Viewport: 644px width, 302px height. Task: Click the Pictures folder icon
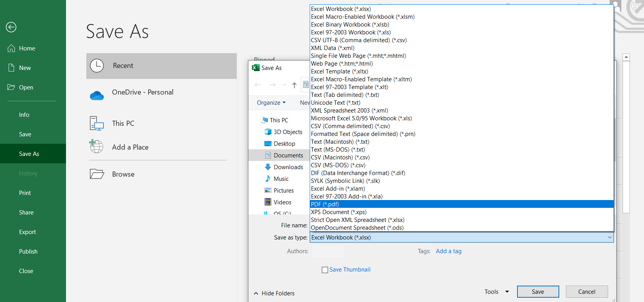tap(268, 190)
